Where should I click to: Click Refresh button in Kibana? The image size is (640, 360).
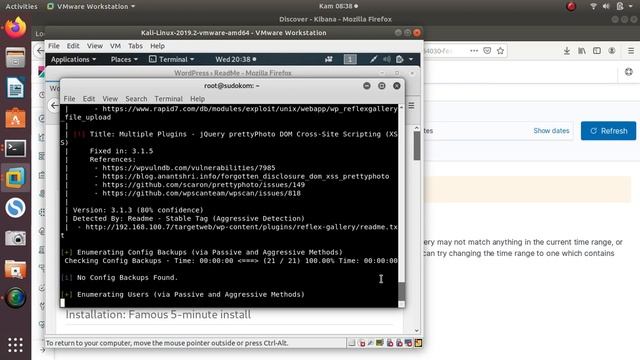(x=609, y=131)
